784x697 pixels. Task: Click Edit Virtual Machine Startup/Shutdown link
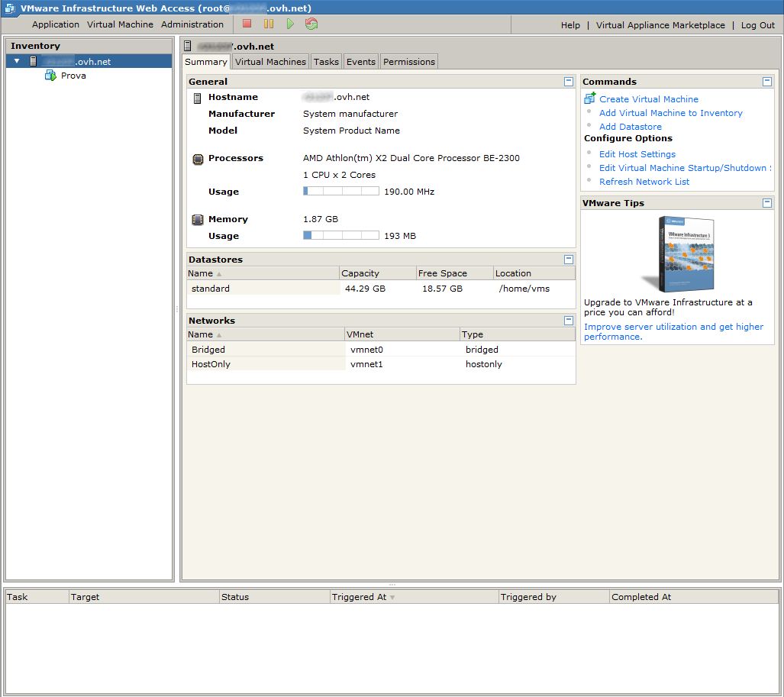(685, 168)
